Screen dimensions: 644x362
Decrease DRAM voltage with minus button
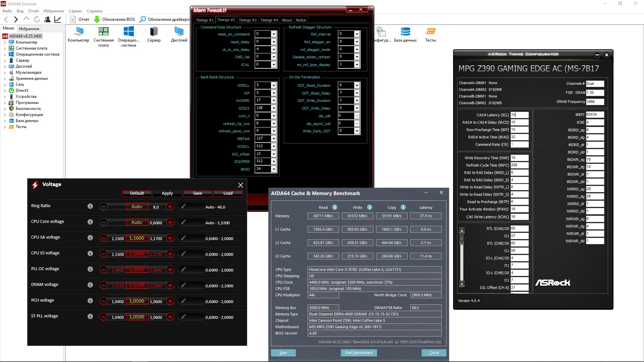[104, 286]
